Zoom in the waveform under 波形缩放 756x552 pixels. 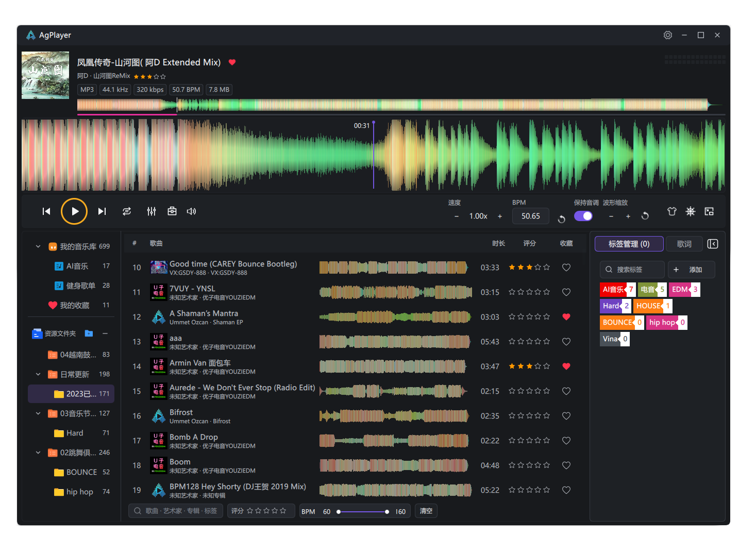(x=628, y=216)
